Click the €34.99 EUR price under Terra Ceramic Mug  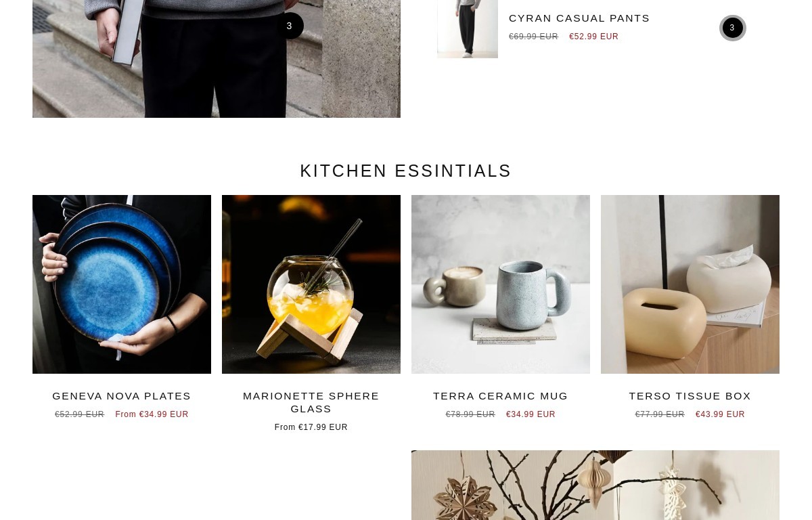pyautogui.click(x=531, y=414)
